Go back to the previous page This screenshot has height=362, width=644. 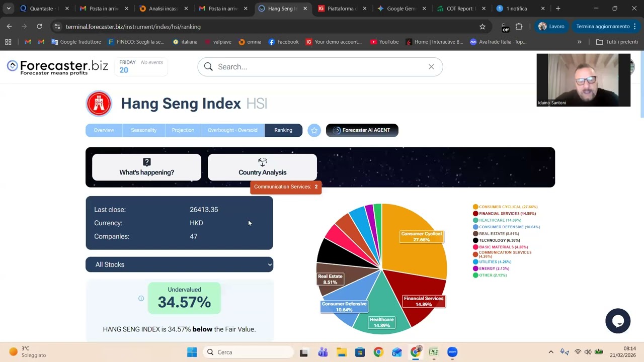(x=9, y=27)
